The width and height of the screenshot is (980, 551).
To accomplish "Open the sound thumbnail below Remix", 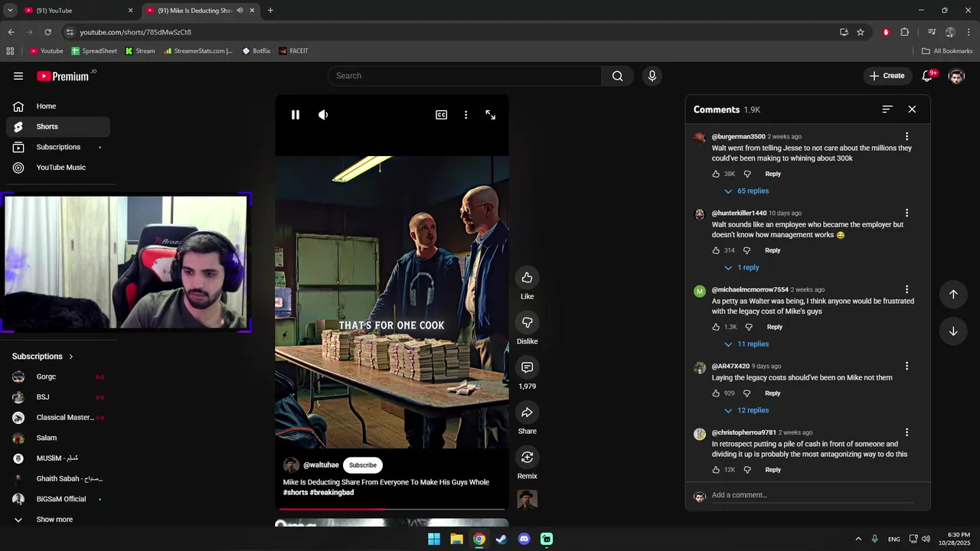I will (527, 500).
